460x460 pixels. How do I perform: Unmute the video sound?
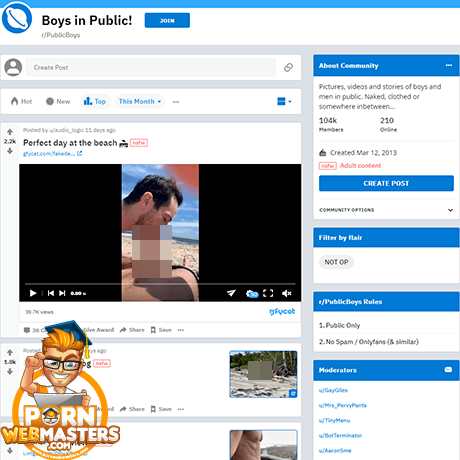point(287,293)
